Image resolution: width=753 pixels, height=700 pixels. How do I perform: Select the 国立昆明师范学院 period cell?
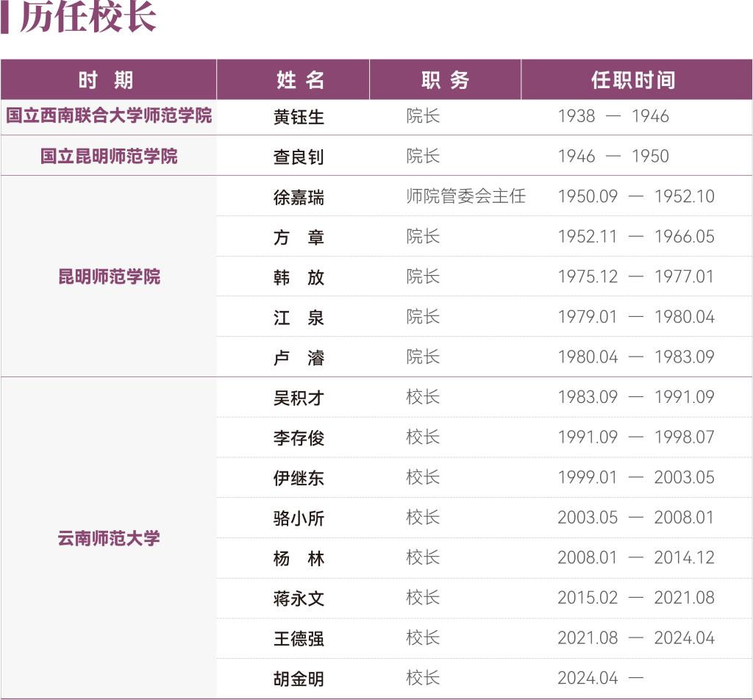(x=109, y=156)
